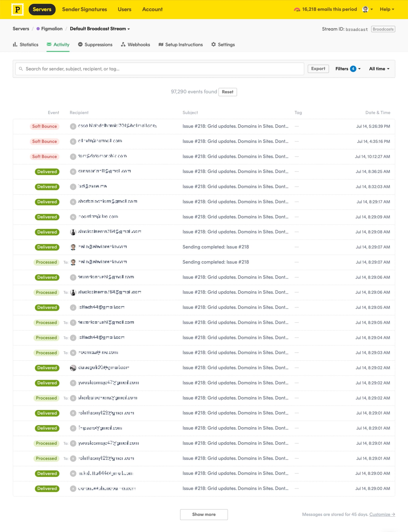Click the photo avatar in the Processed 8:29:07 AM row
Image resolution: width=408 pixels, height=532 pixels.
(x=73, y=262)
